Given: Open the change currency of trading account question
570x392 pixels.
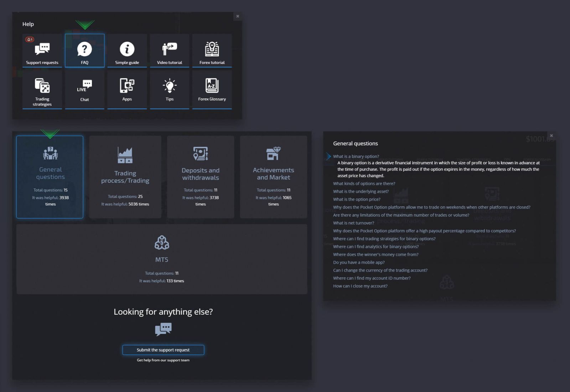Looking at the screenshot, I should 380,270.
